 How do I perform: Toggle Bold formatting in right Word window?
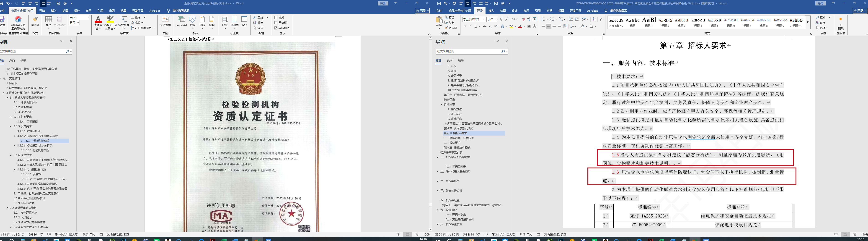(x=464, y=26)
